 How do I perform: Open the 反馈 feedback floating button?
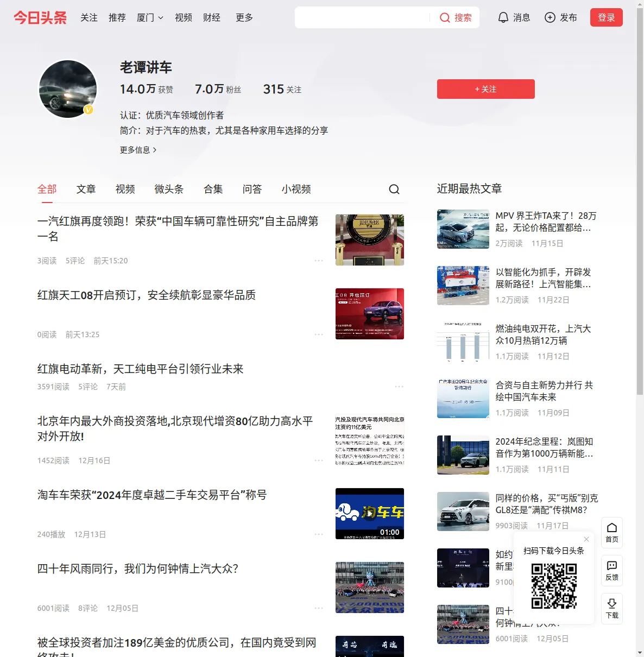[x=612, y=571]
